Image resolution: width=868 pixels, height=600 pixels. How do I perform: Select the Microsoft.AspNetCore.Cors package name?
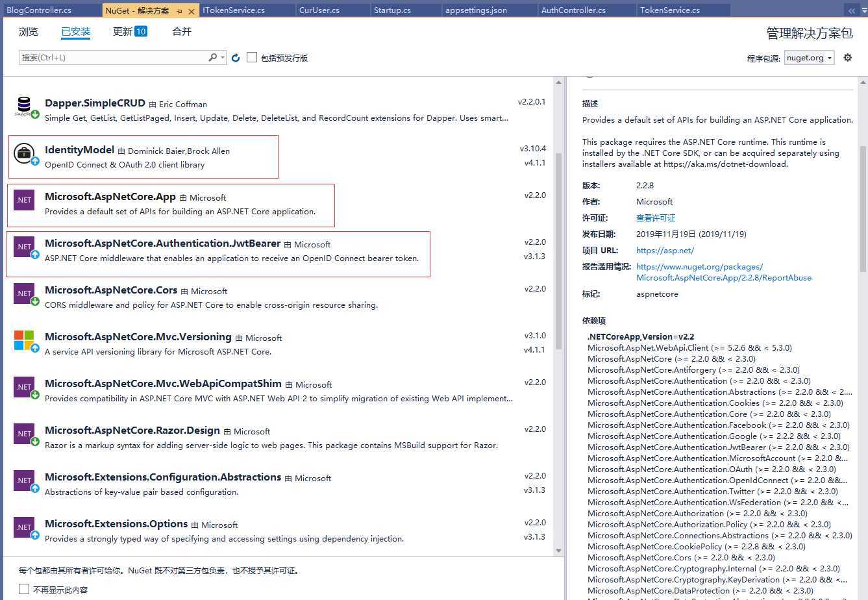tap(111, 290)
